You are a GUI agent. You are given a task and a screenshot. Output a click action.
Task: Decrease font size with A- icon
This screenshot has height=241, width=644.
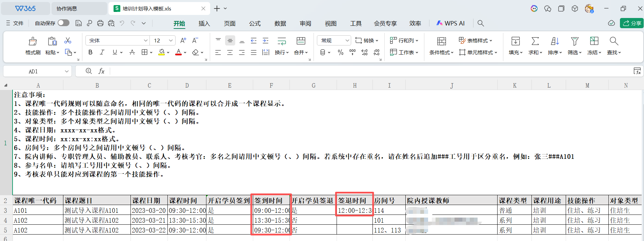[195, 40]
